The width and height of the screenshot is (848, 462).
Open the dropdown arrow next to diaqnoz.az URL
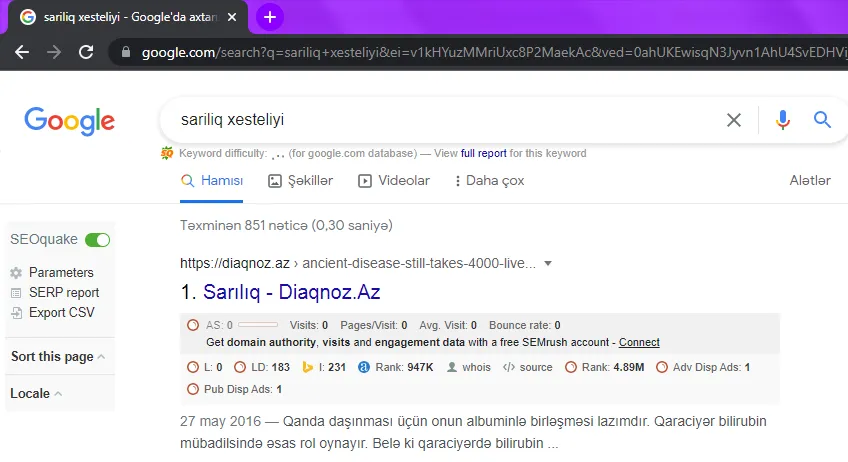pos(548,263)
